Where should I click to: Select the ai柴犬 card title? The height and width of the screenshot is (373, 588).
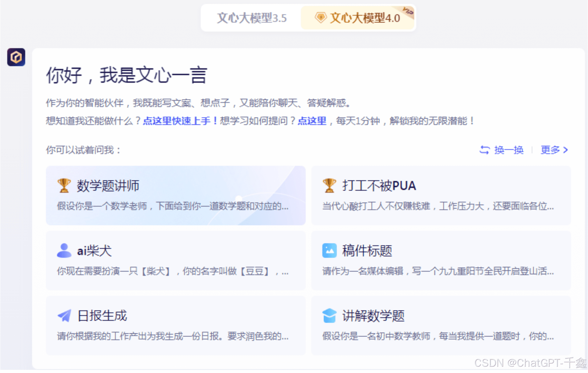click(94, 251)
